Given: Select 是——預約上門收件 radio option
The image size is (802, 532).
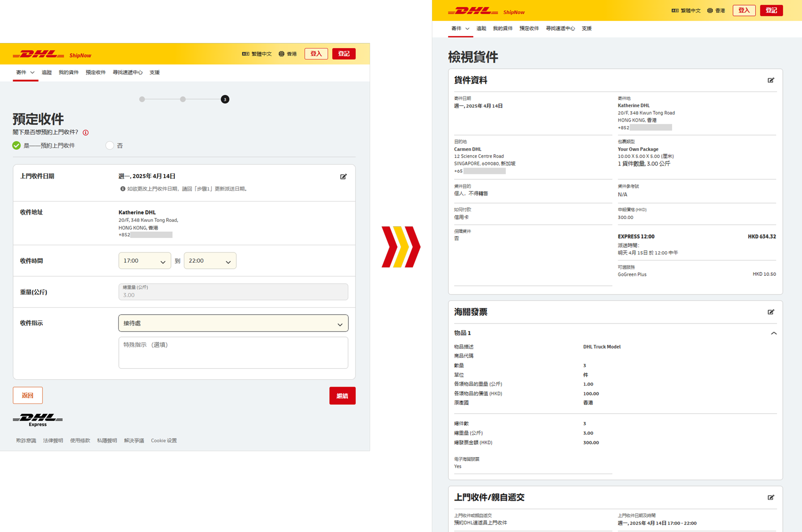Looking at the screenshot, I should (17, 145).
